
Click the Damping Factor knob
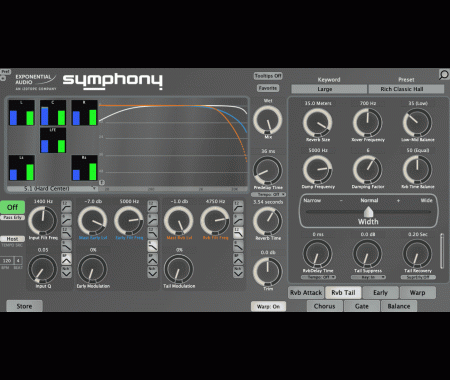pos(368,170)
